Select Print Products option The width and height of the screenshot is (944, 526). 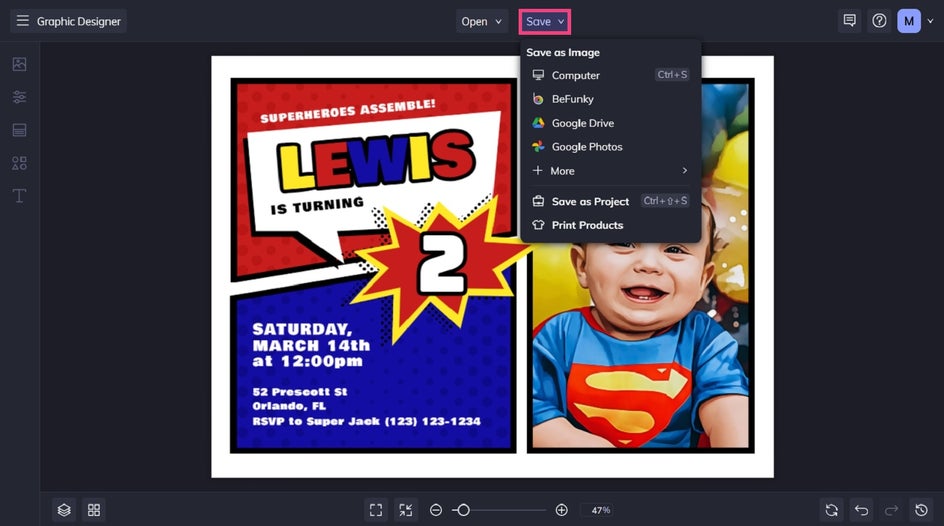coord(610,225)
